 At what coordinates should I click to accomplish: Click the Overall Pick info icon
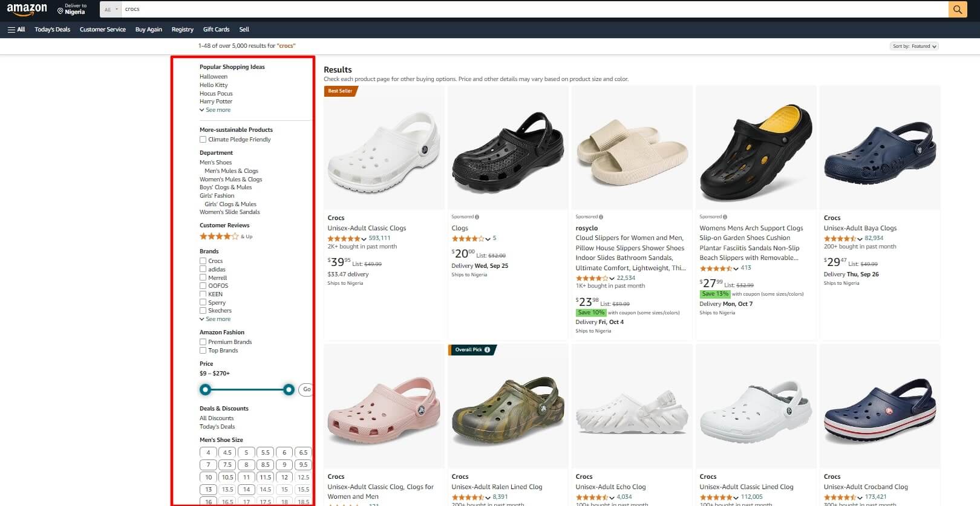(x=488, y=349)
